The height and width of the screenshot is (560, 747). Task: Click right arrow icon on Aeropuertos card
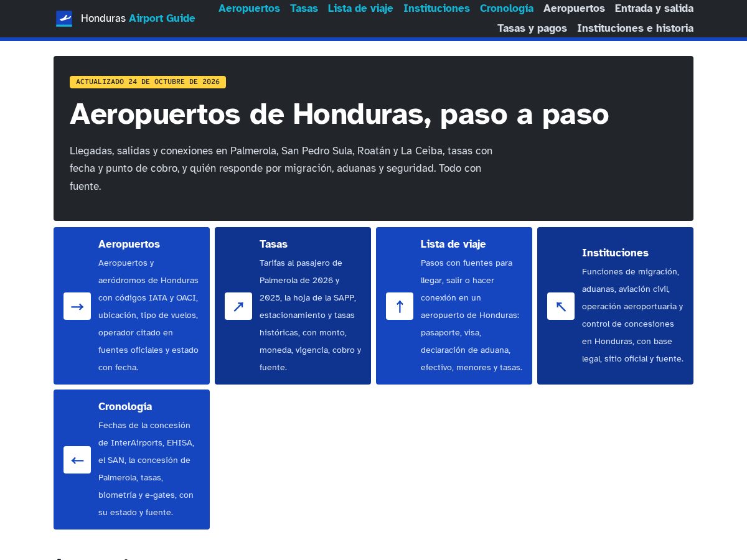click(77, 306)
